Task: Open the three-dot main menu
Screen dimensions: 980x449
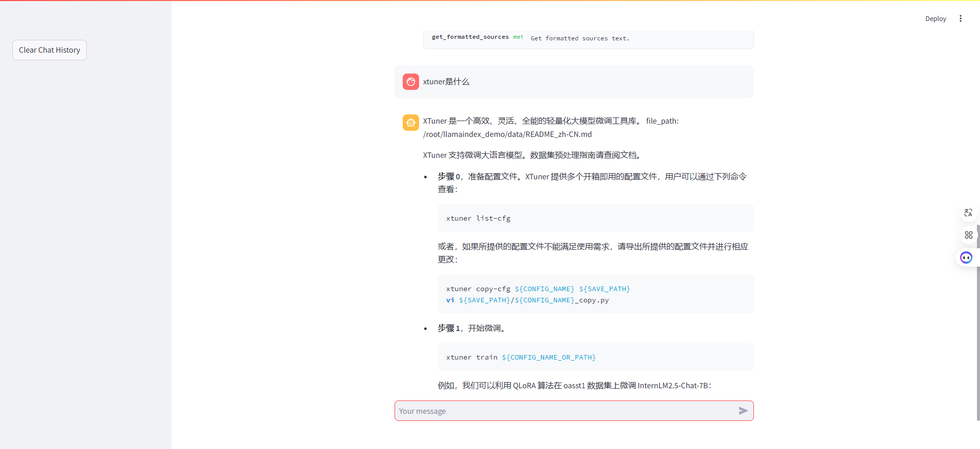Action: [x=961, y=19]
